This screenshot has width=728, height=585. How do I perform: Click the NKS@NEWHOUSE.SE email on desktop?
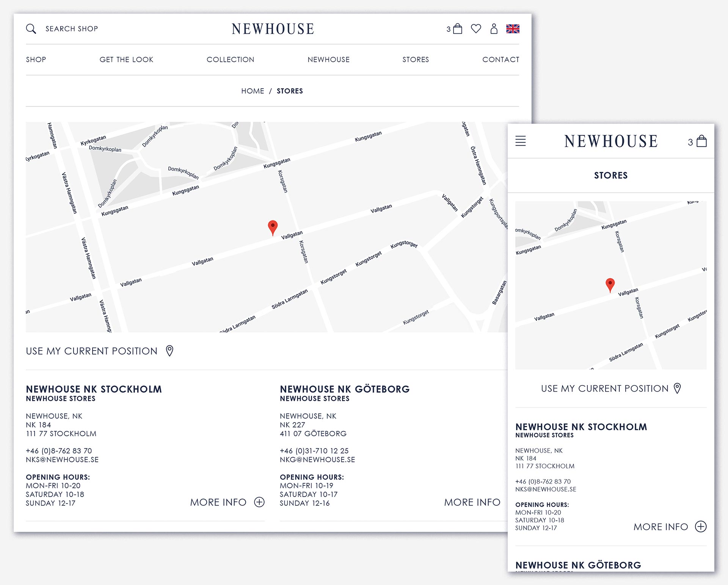[x=62, y=460]
